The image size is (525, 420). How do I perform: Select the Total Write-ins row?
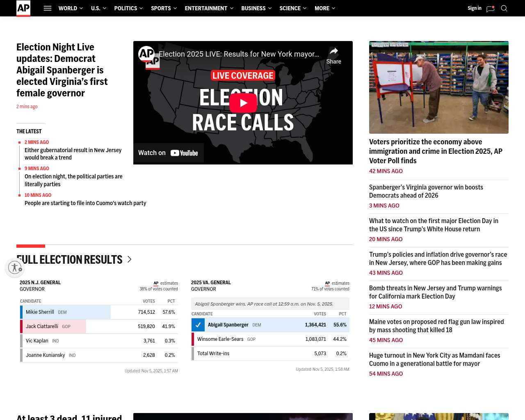tap(270, 354)
